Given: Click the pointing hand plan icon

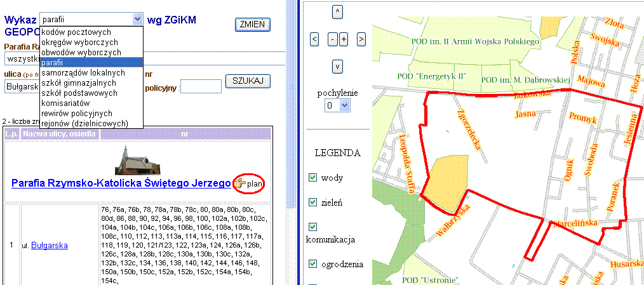Looking at the screenshot, I should point(240,184).
